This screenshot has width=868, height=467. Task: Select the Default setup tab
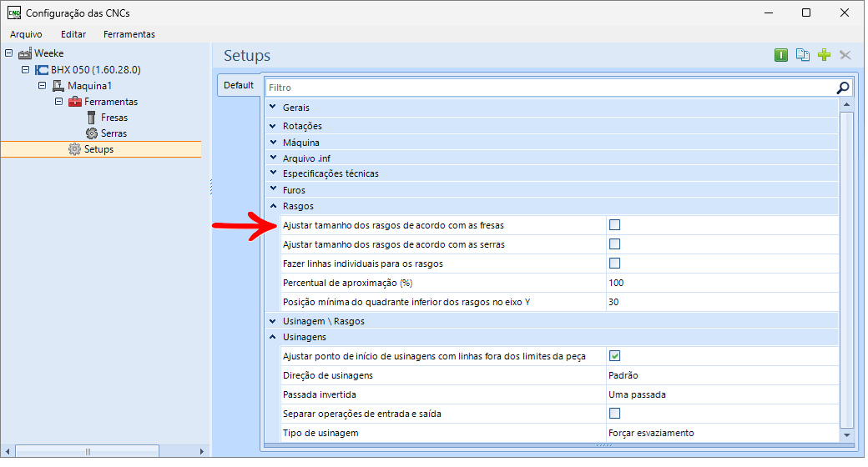point(239,85)
